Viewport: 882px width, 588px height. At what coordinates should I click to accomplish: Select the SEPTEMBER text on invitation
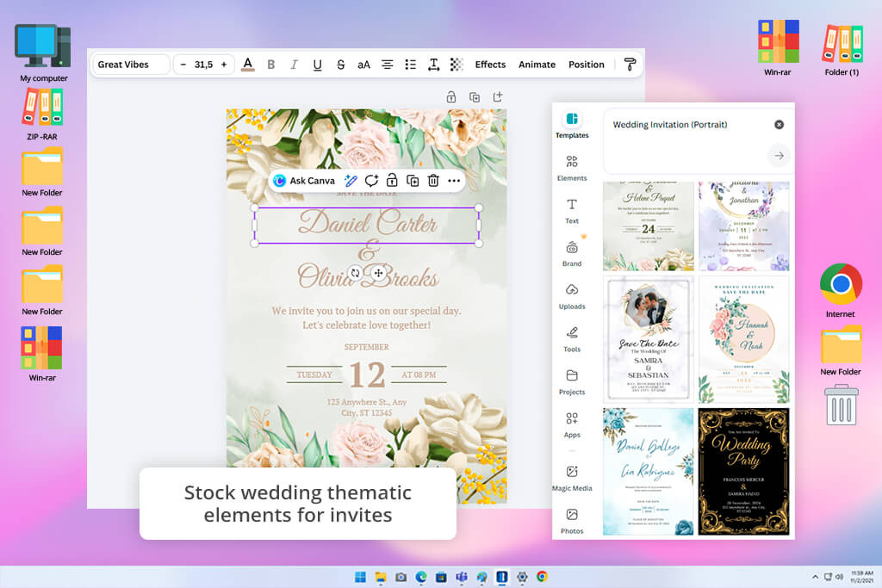[x=367, y=347]
